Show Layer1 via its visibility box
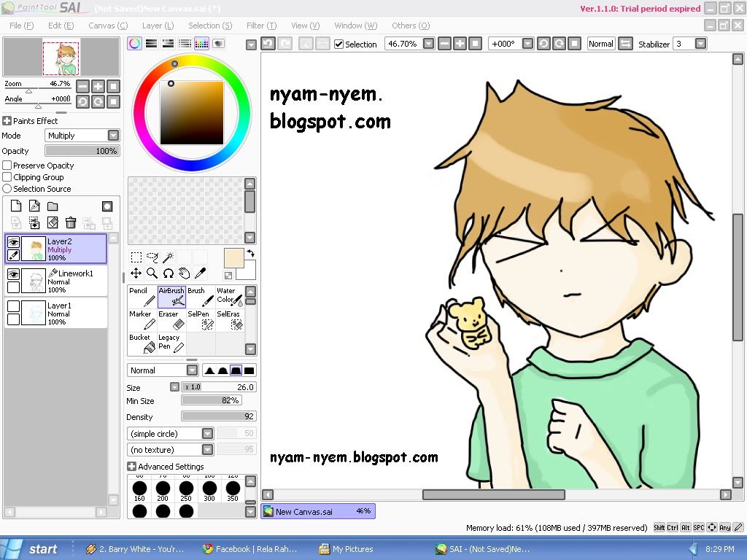747x560 pixels. click(x=13, y=306)
